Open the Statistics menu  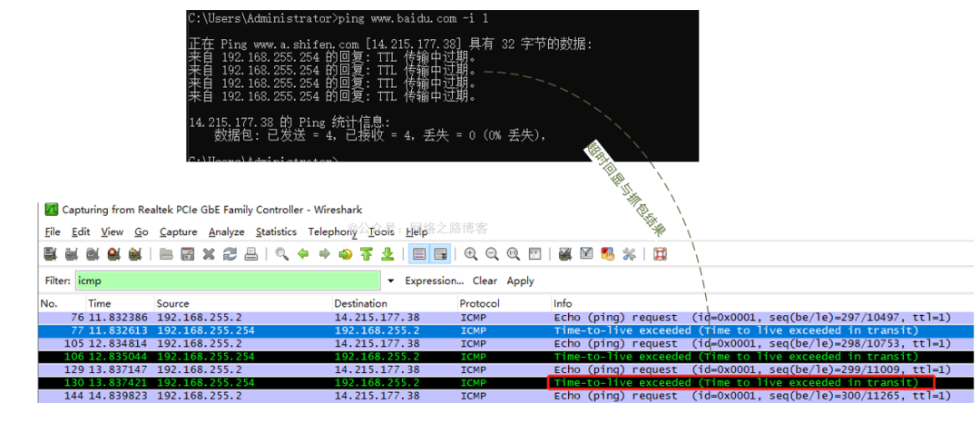pos(276,231)
